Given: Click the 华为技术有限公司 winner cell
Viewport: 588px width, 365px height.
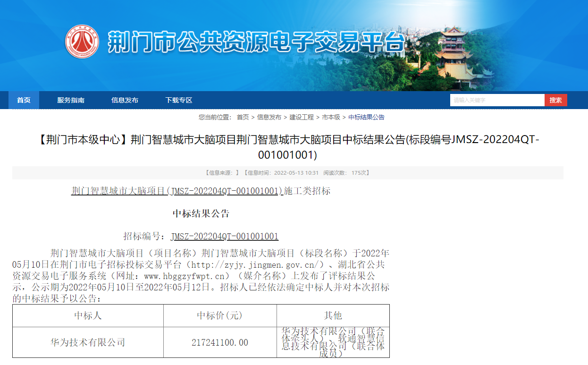Looking at the screenshot, I should pos(88,342).
